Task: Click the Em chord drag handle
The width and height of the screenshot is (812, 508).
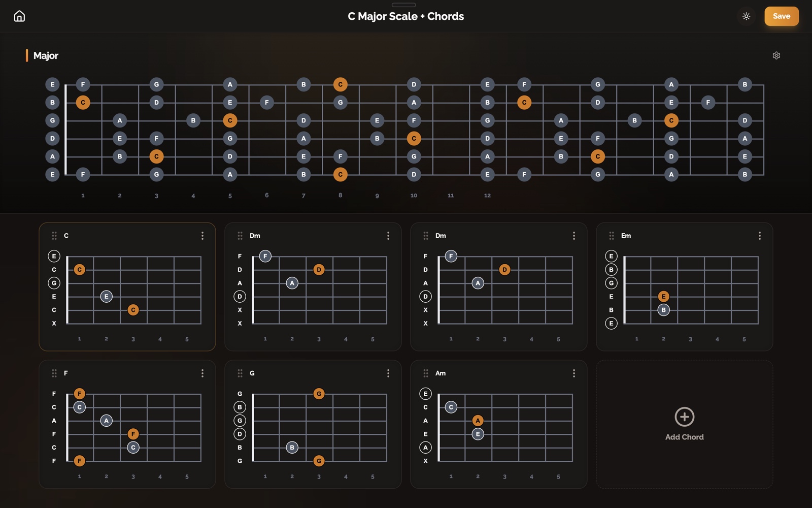Action: [x=612, y=236]
